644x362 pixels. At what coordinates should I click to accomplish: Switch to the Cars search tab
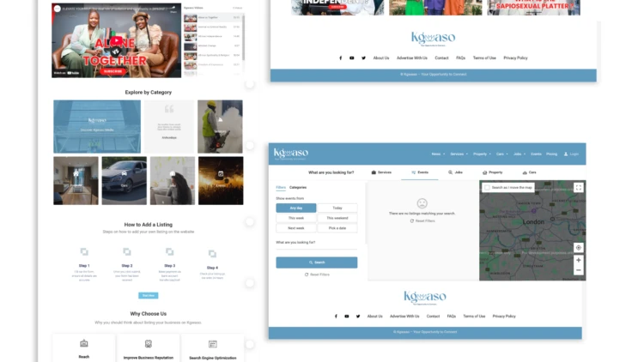point(529,172)
